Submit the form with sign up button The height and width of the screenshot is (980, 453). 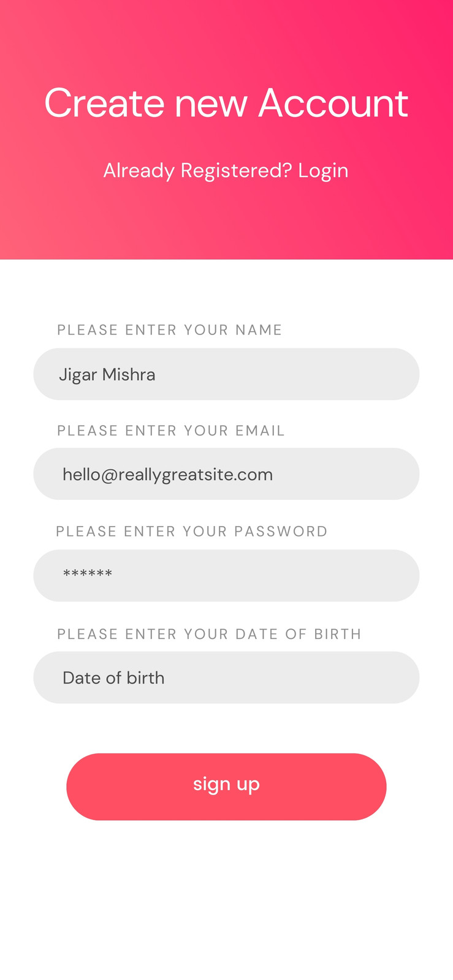(226, 786)
